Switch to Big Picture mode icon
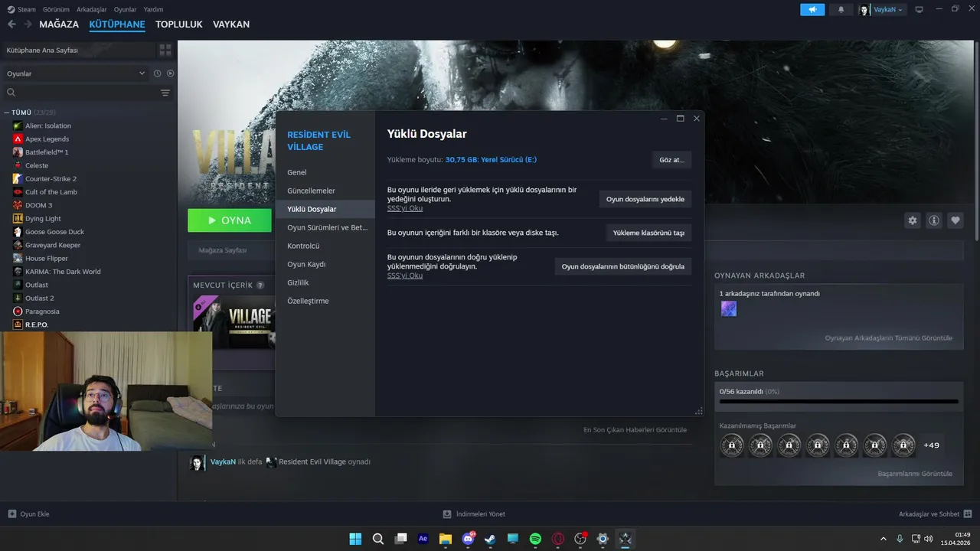The image size is (980, 551). (x=920, y=9)
